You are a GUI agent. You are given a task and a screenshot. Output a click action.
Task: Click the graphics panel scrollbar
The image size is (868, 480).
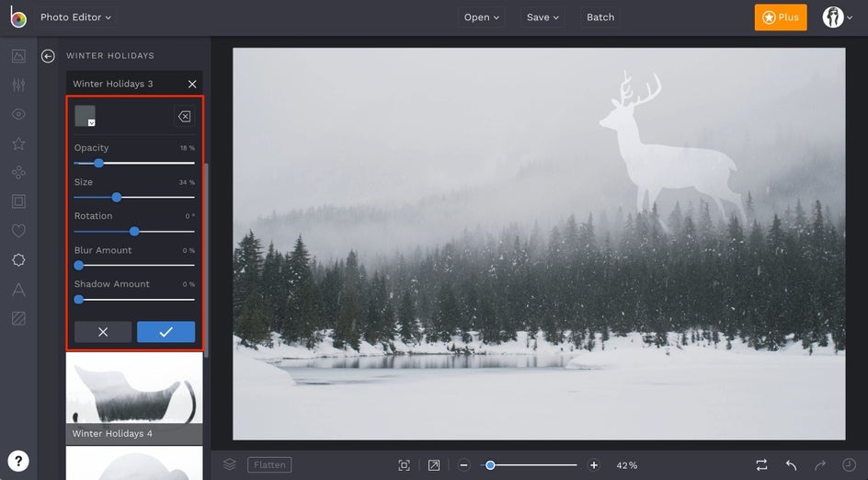(x=207, y=260)
